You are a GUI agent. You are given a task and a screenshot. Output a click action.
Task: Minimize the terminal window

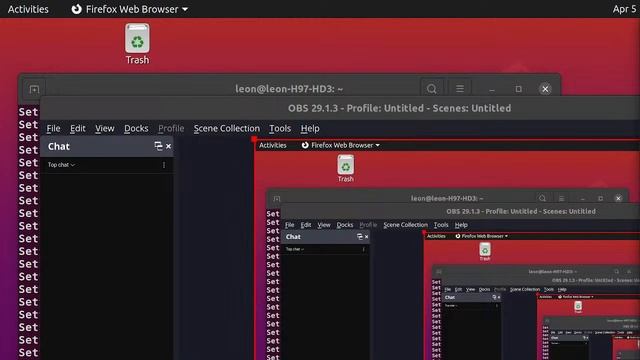[x=492, y=89]
